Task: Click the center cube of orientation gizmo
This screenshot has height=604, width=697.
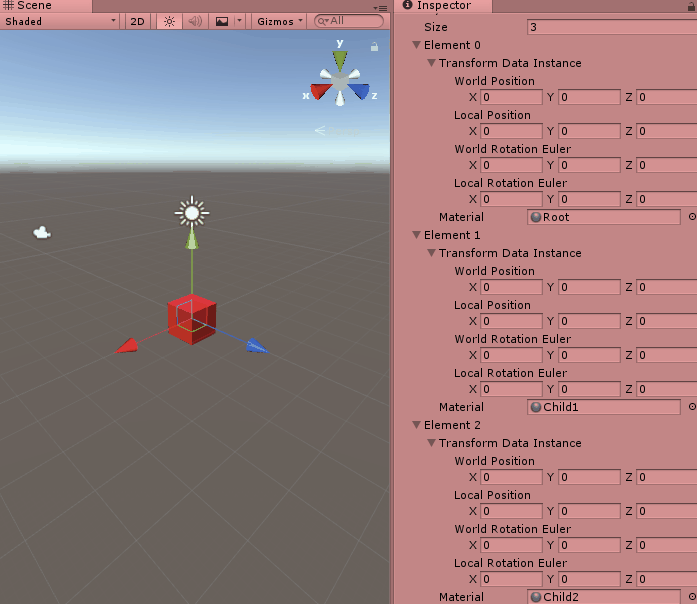Action: point(340,82)
